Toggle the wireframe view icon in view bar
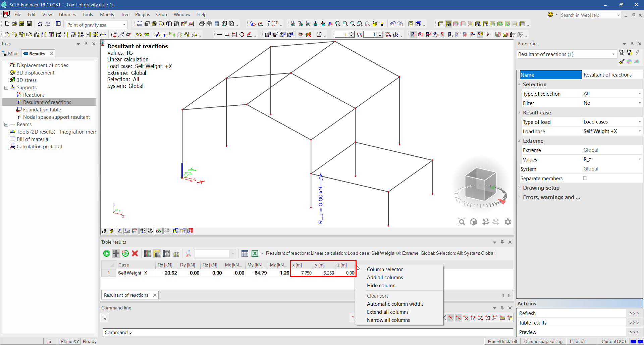The width and height of the screenshot is (644, 345). click(x=104, y=231)
